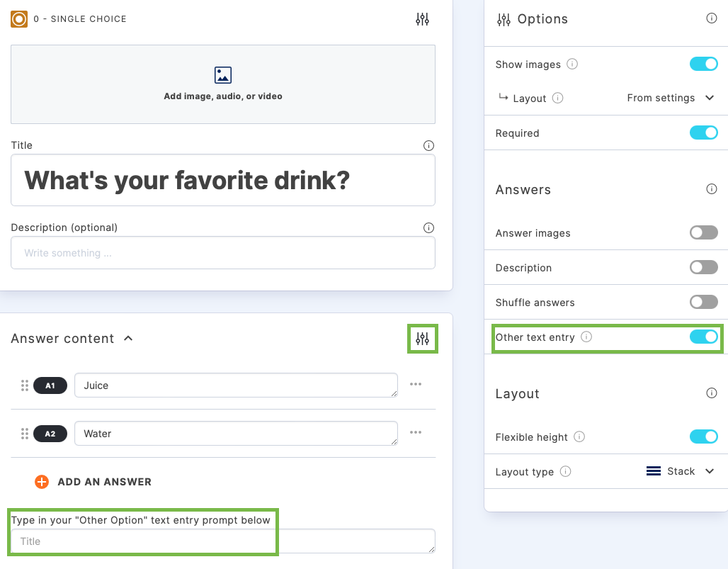This screenshot has width=728, height=569.
Task: Open the question settings sliders icon
Action: (x=422, y=19)
